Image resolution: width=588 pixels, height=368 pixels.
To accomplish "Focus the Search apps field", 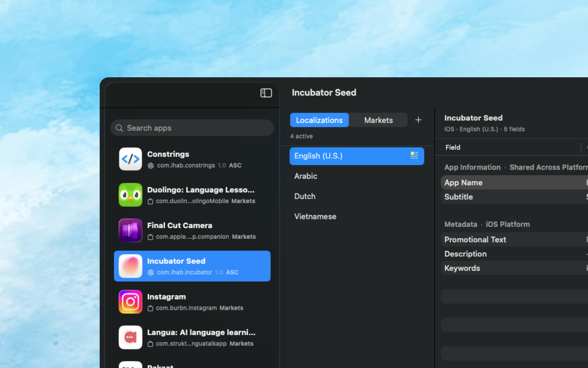I will point(192,128).
